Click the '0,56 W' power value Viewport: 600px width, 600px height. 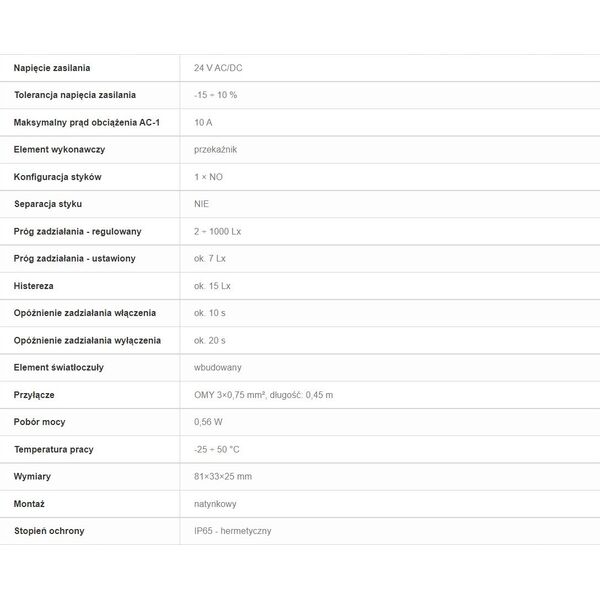click(x=208, y=422)
